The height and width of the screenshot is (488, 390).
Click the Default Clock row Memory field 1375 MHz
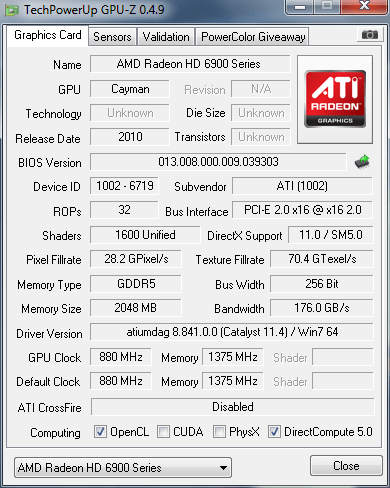point(233,381)
